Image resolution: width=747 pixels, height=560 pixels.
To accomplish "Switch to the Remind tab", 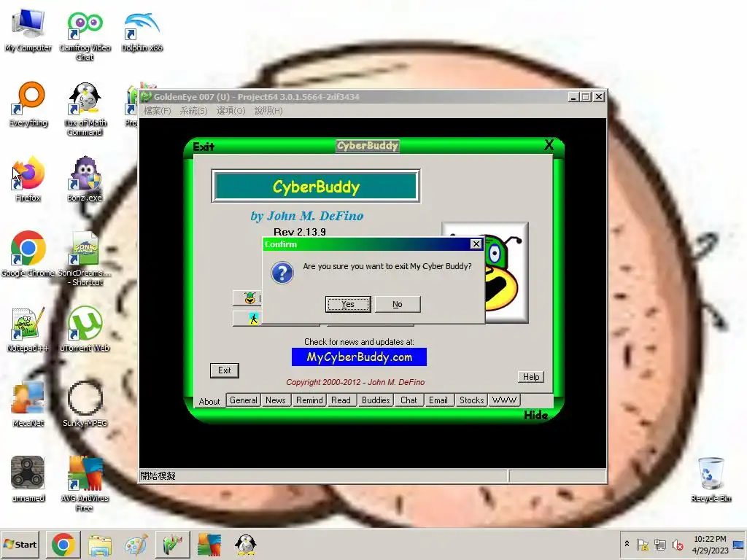I will (x=309, y=400).
